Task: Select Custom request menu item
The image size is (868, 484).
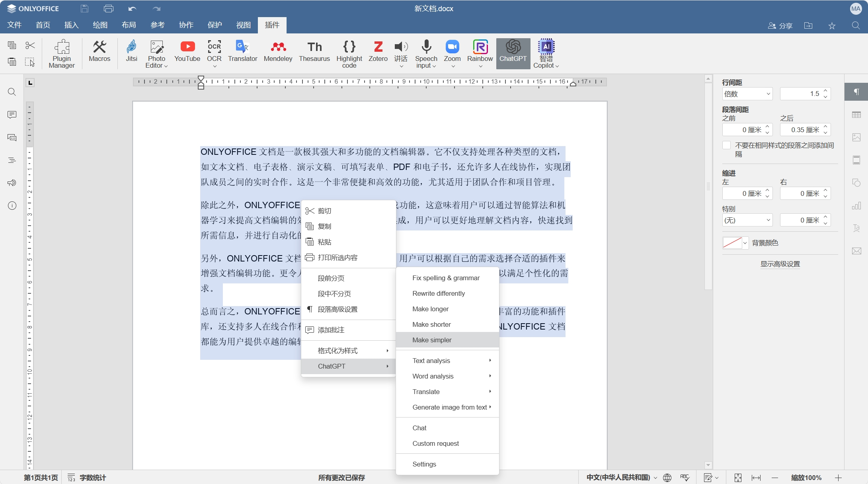Action: pos(447,443)
